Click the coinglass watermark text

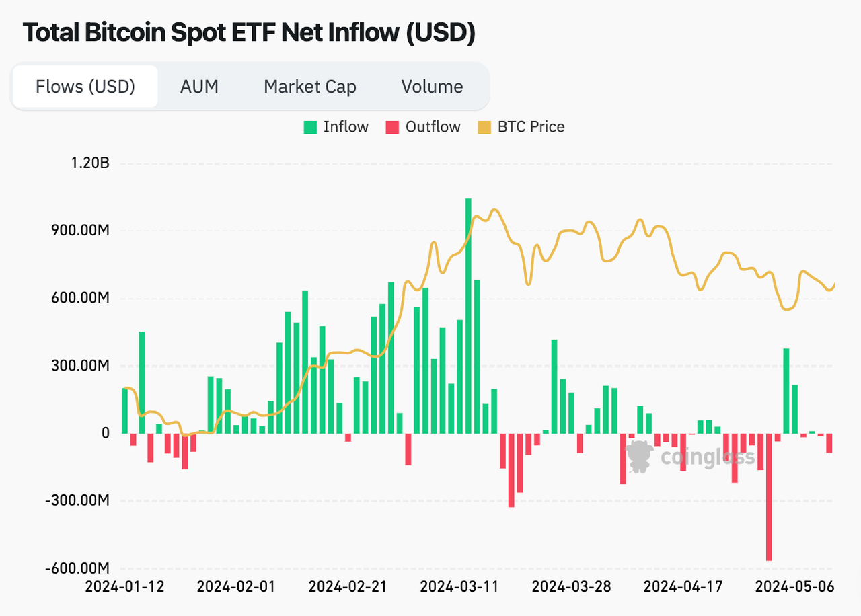(x=708, y=457)
